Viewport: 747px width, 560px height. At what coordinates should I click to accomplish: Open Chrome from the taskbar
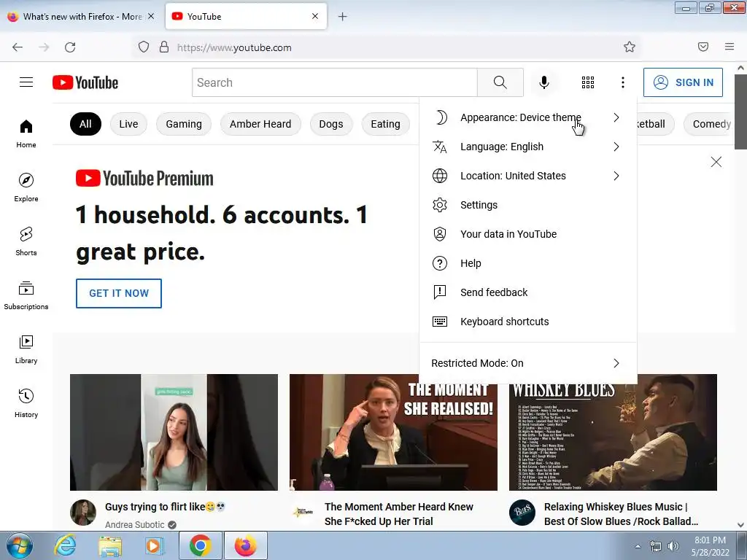click(x=200, y=545)
